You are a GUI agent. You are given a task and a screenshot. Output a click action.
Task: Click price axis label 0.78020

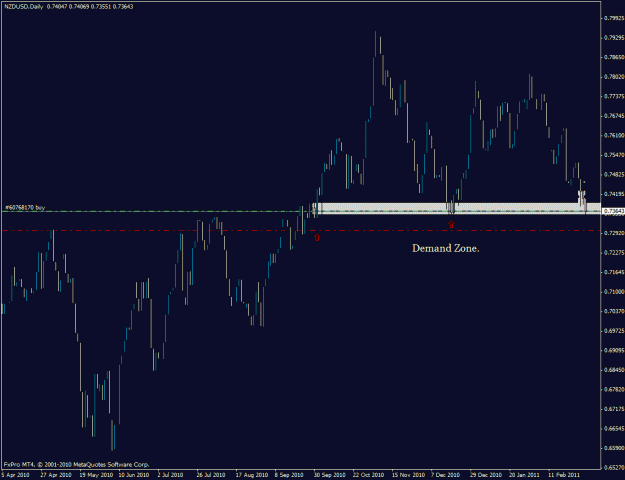click(x=614, y=77)
